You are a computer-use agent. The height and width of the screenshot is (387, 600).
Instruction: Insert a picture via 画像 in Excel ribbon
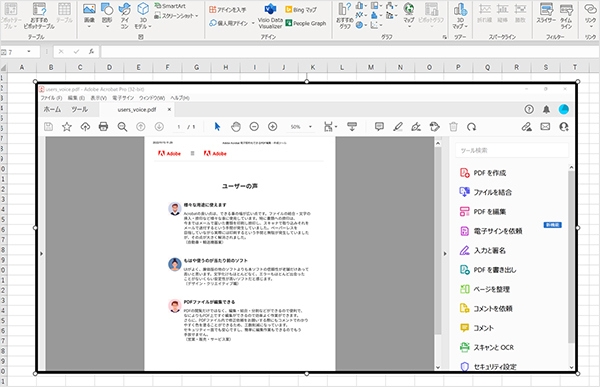pyautogui.click(x=89, y=15)
